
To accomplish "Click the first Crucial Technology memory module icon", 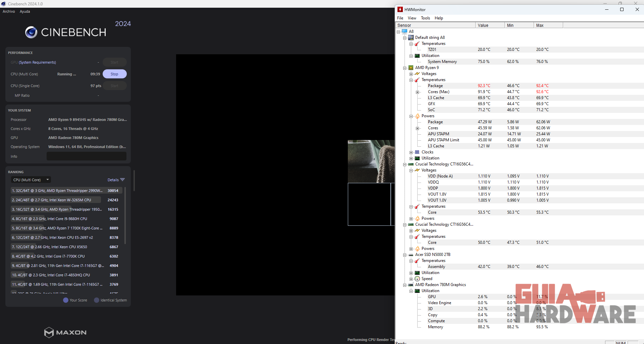I will (x=411, y=164).
